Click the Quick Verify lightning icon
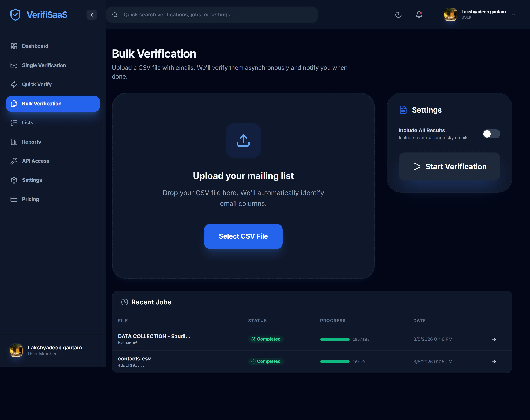Screen dimensions: 530x420 coord(14,84)
